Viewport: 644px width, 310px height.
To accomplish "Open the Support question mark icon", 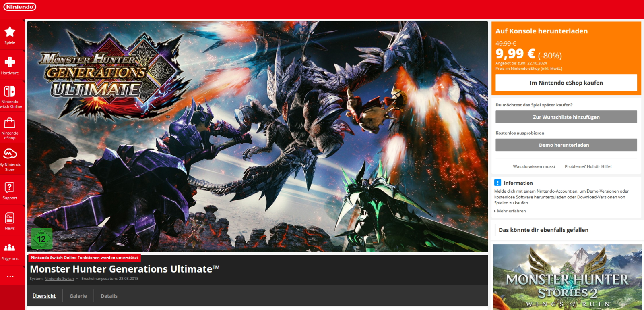I will point(10,187).
